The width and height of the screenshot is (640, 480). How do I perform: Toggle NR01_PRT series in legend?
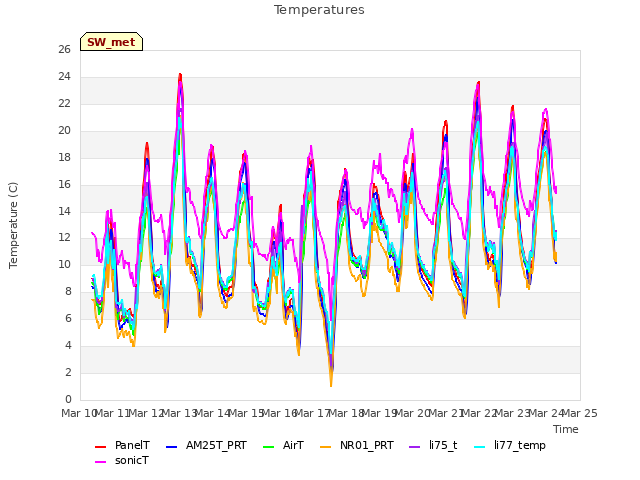click(357, 445)
